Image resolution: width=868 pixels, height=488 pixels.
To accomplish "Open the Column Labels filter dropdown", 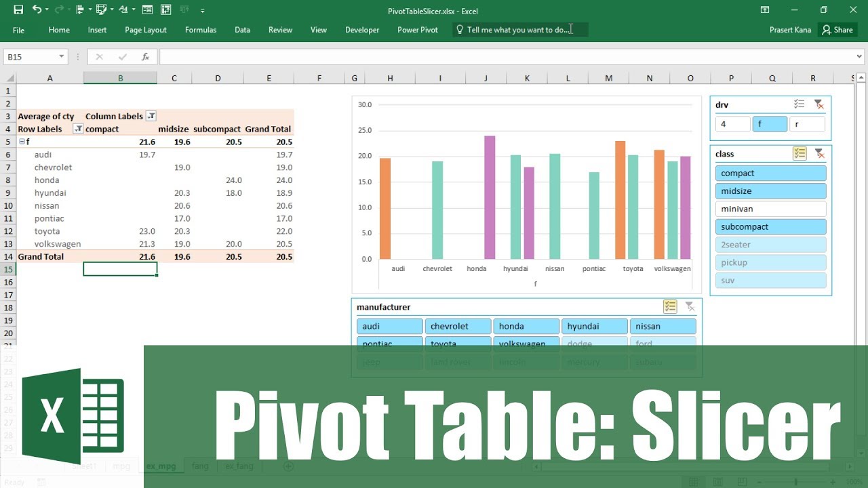I will click(x=151, y=116).
